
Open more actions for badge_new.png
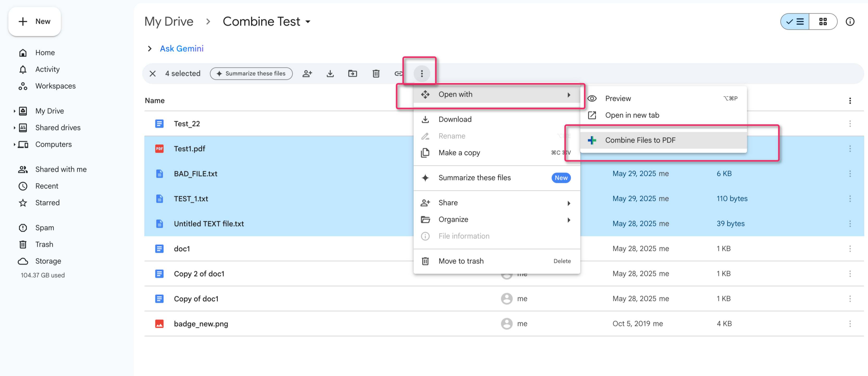[x=850, y=323]
